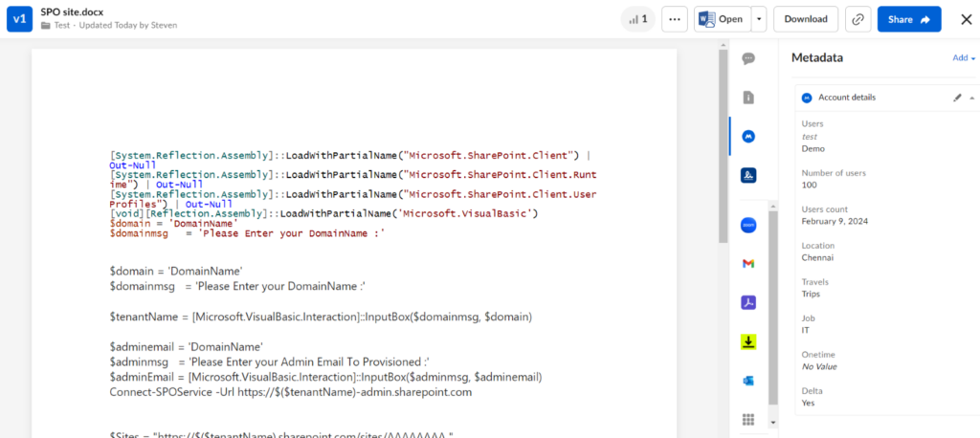This screenshot has height=438, width=980.
Task: Click the Test folder link
Action: 61,25
